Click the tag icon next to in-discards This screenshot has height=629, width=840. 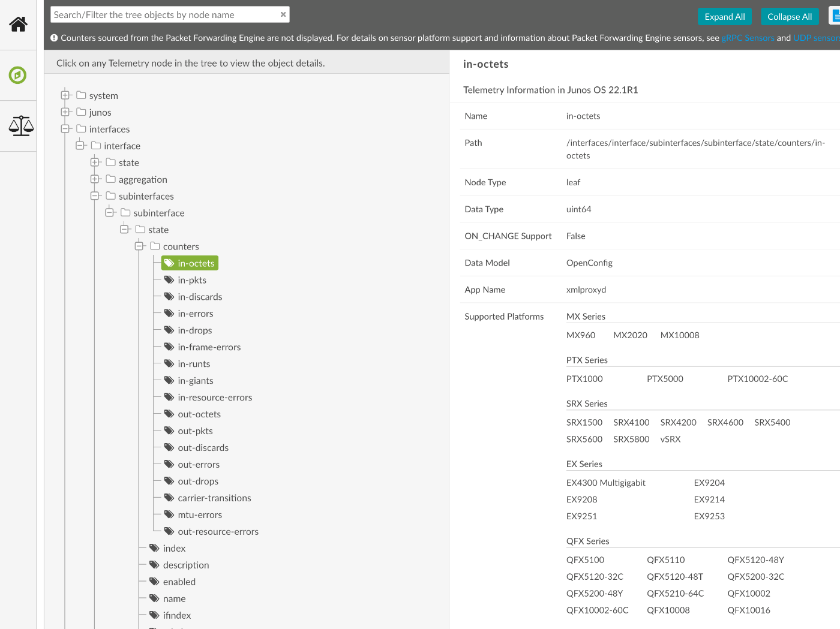(x=169, y=297)
